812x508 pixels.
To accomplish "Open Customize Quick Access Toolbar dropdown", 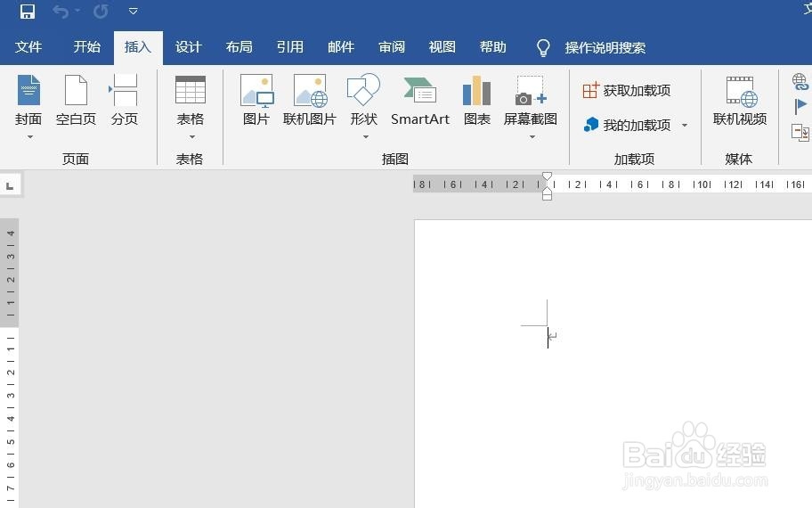I will (x=133, y=11).
